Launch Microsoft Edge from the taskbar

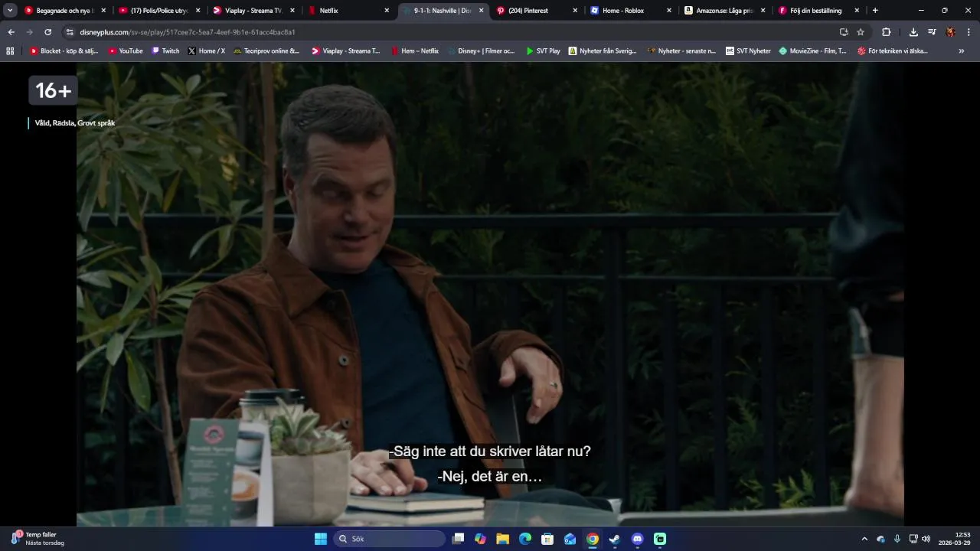pos(525,539)
